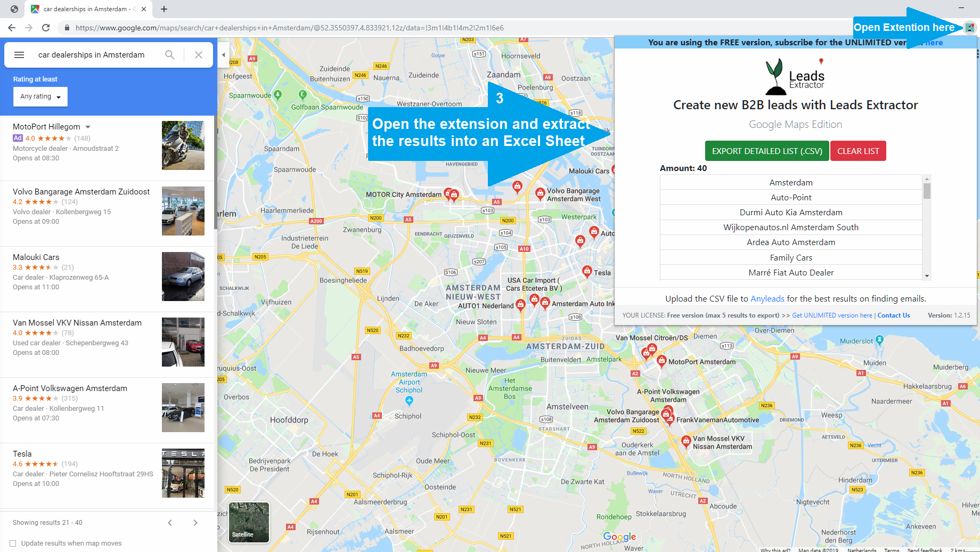980x552 pixels.
Task: Go to next results page
Action: pyautogui.click(x=195, y=523)
